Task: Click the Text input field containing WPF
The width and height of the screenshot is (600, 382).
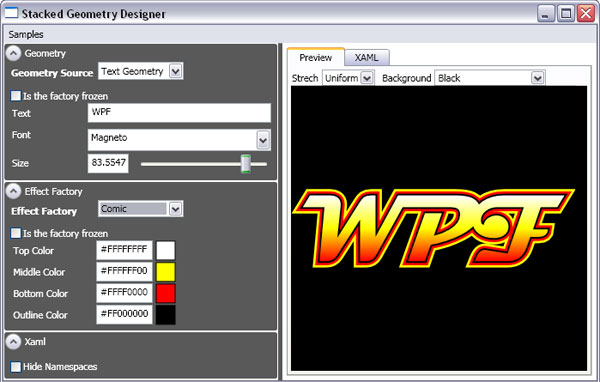Action: tap(179, 113)
